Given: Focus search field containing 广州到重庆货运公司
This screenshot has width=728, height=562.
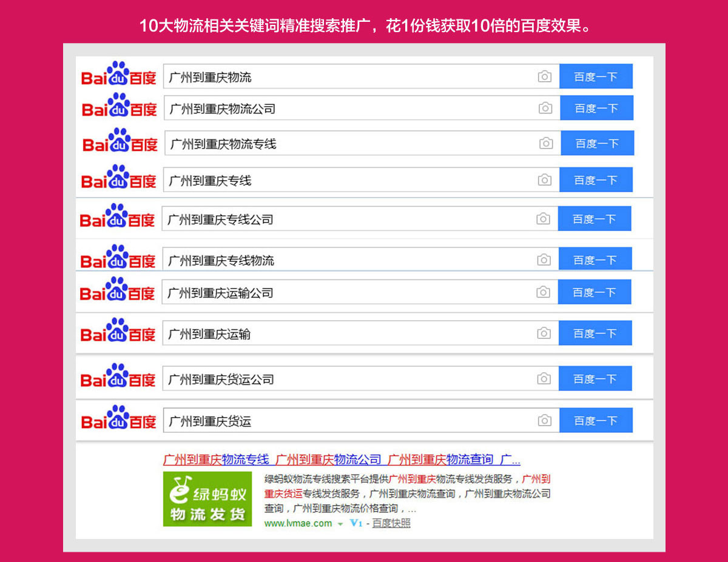Looking at the screenshot, I should point(360,379).
